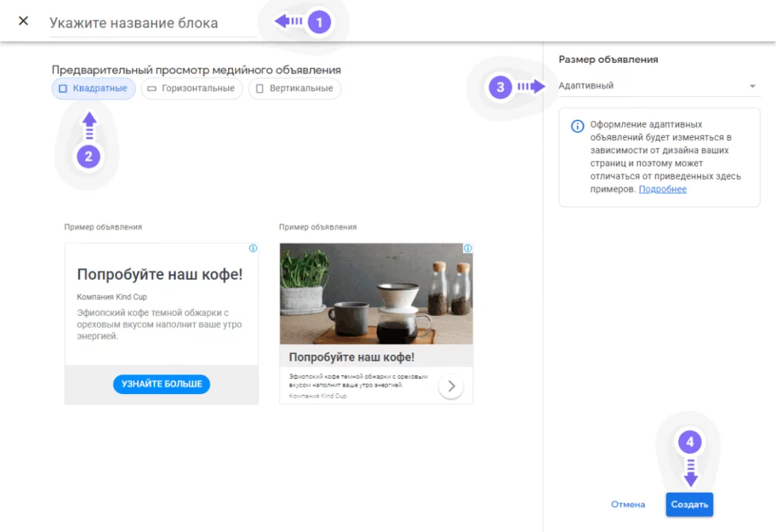Click the square icon inside the Квадратные chip
This screenshot has height=532, width=776.
tap(64, 88)
